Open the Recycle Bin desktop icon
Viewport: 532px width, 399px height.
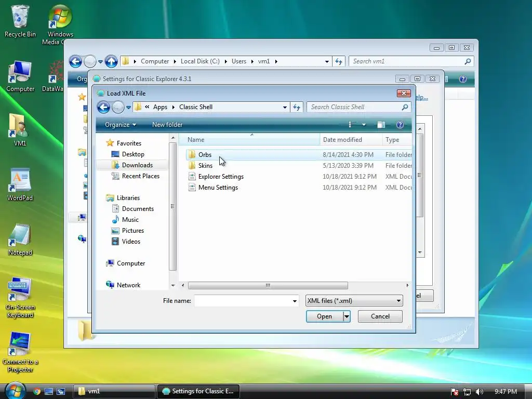(x=20, y=21)
